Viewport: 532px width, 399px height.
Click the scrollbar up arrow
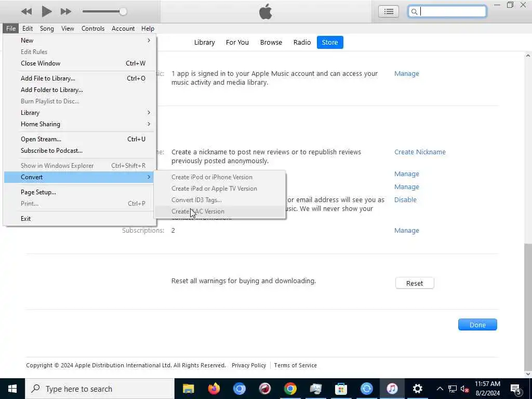coord(528,55)
